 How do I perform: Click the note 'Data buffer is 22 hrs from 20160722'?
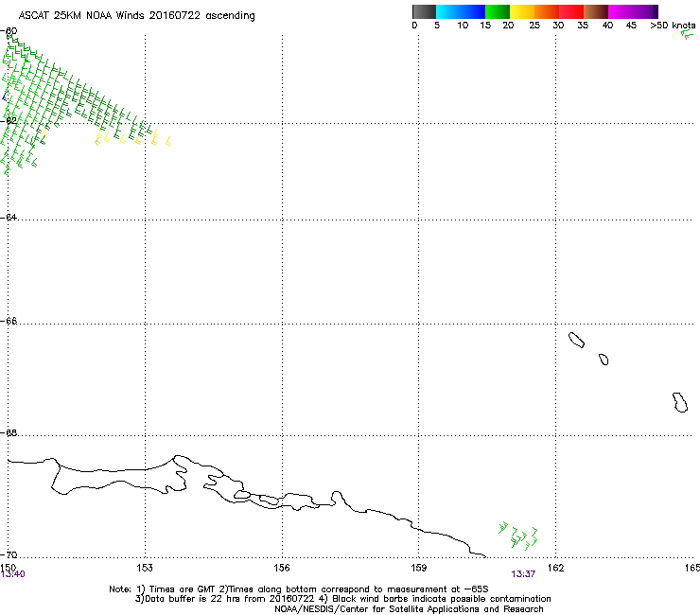pyautogui.click(x=230, y=599)
